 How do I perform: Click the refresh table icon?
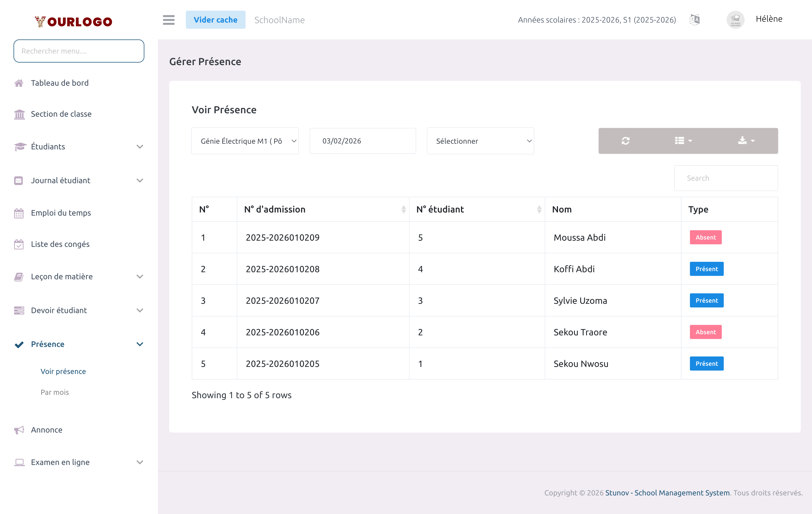[x=626, y=141]
